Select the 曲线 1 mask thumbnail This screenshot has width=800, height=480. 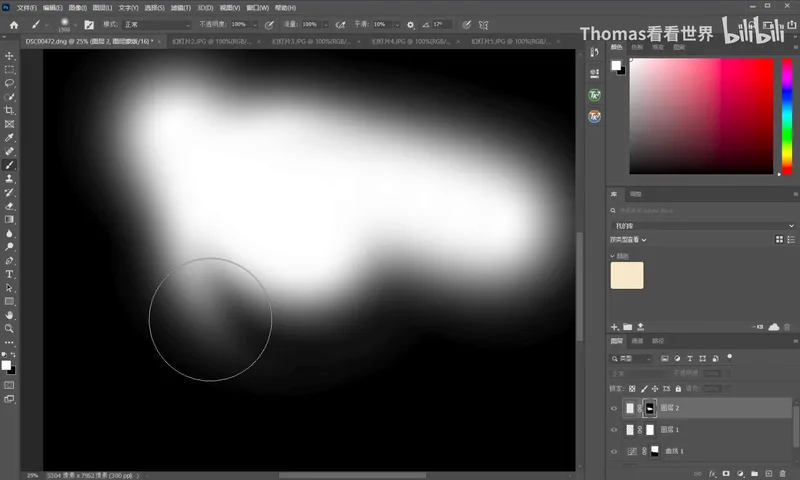pos(655,451)
